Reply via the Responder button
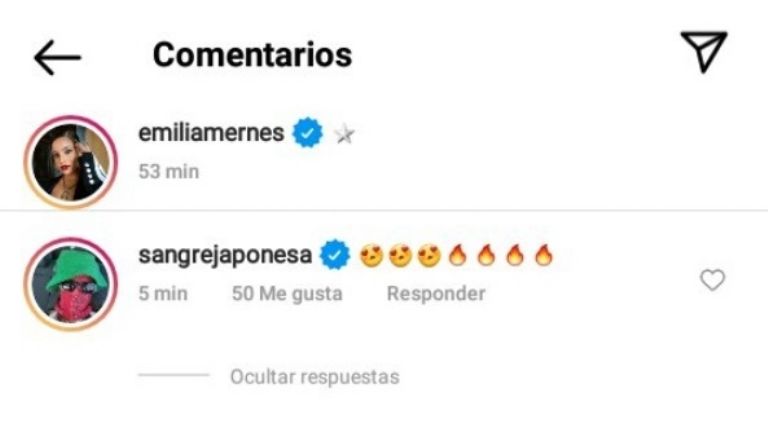The height and width of the screenshot is (423, 768). click(436, 294)
